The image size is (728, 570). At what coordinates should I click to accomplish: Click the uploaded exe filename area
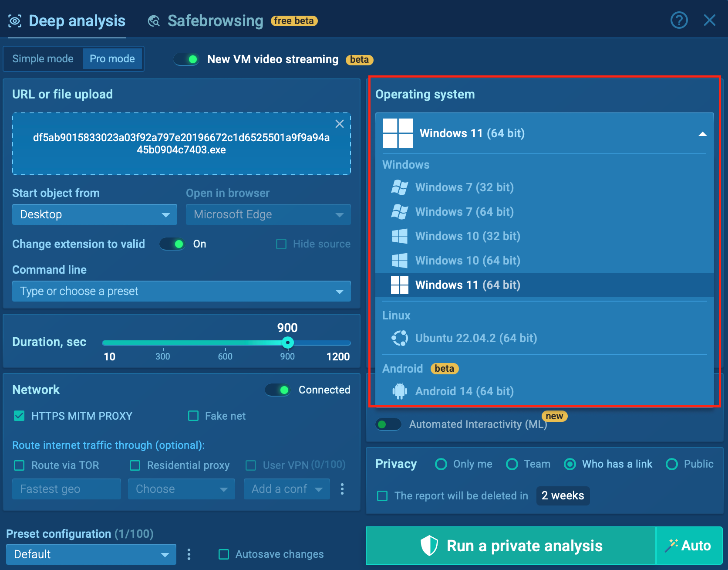(x=182, y=144)
